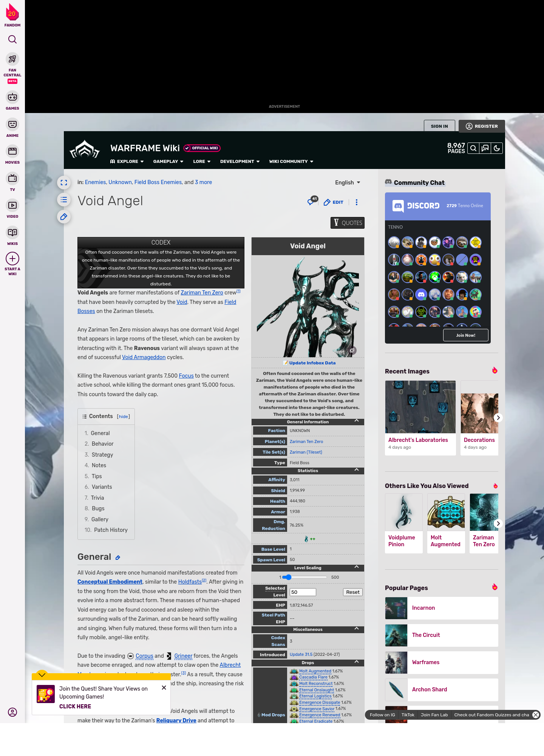Open the English language dropdown
The image size is (544, 756).
pyautogui.click(x=348, y=183)
